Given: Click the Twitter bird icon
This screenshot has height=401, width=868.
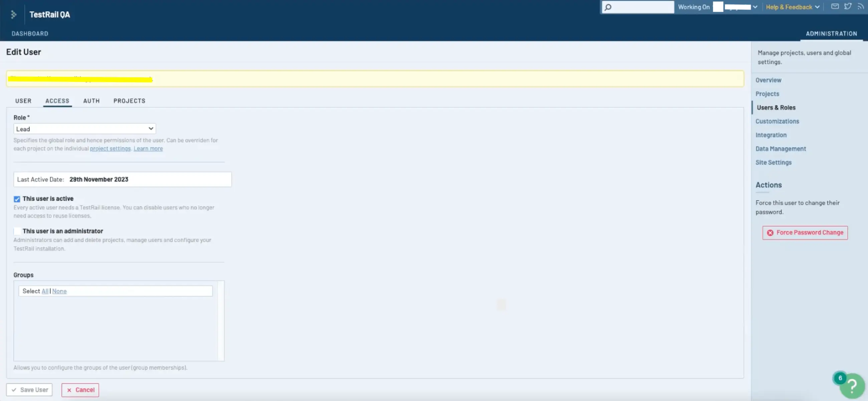Looking at the screenshot, I should tap(848, 6).
